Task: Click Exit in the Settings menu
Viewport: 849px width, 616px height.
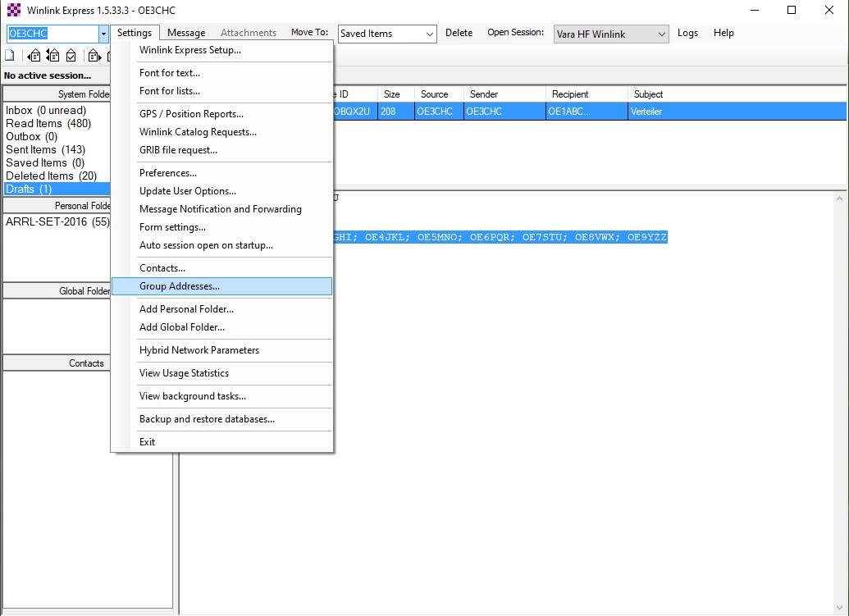Action: (x=222, y=442)
